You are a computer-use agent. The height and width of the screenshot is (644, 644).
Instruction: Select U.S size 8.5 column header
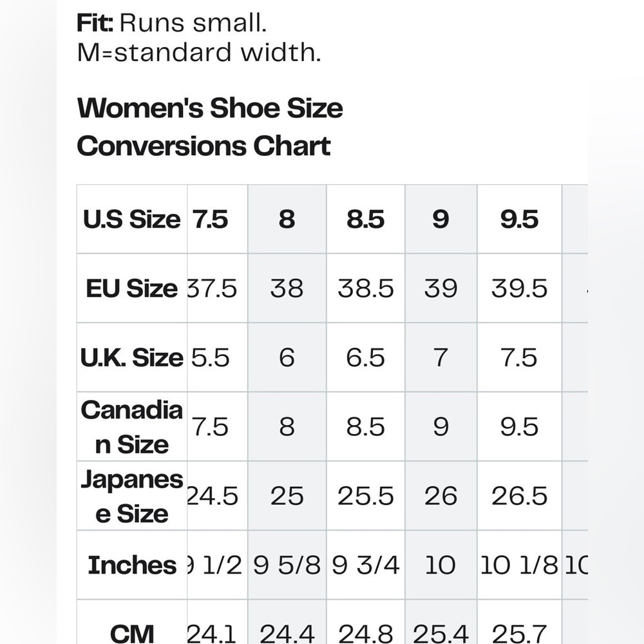pyautogui.click(x=365, y=220)
